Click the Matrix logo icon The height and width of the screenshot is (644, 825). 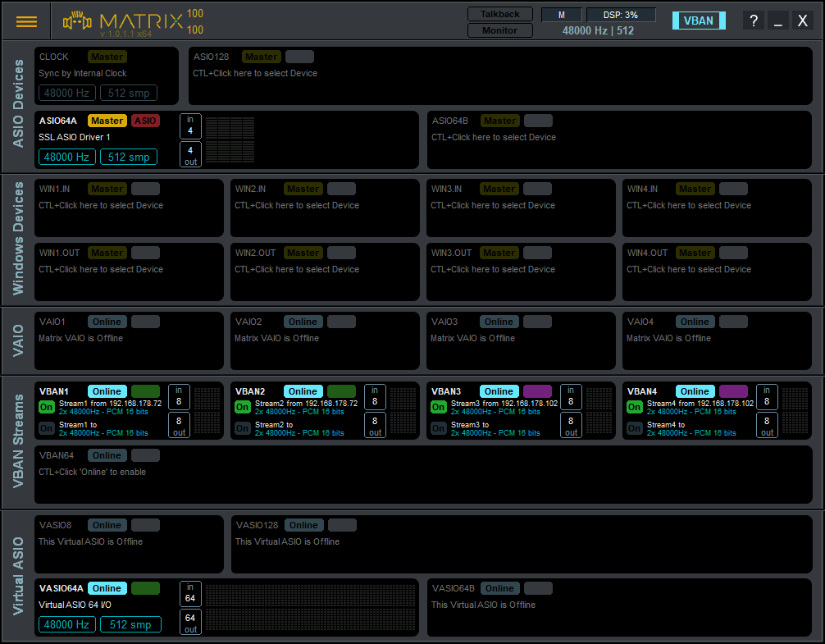77,21
